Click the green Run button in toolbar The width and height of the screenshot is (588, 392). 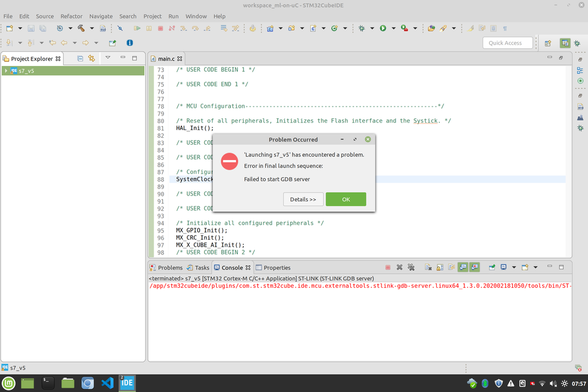[x=383, y=28]
